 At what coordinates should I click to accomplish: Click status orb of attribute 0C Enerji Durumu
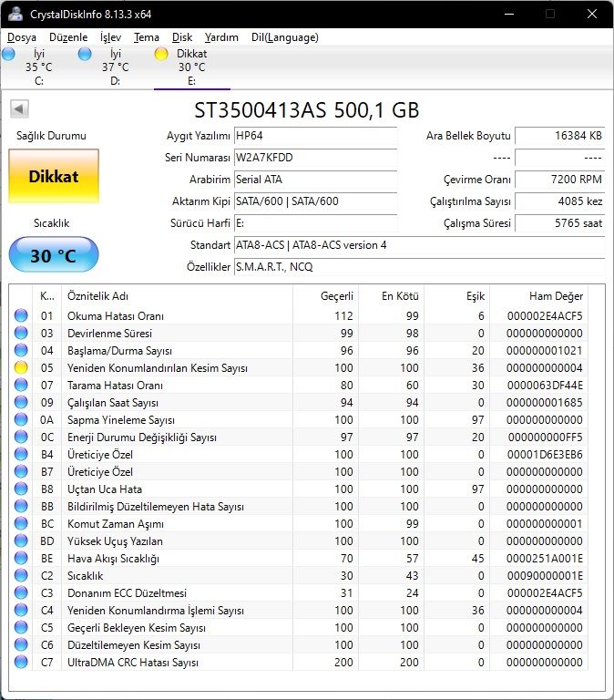[x=21, y=437]
